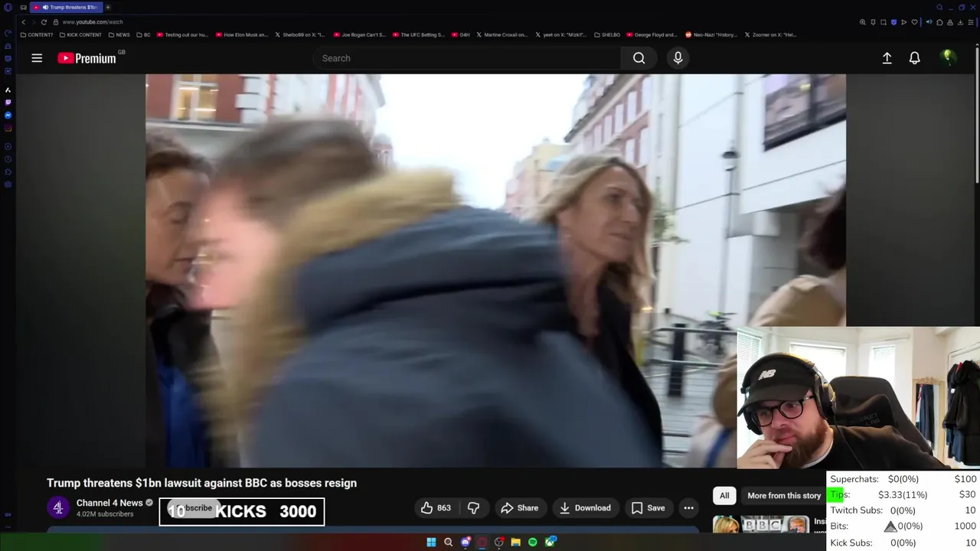Open the YouTube guide hamburger menu
The width and height of the screenshot is (980, 551).
click(37, 58)
